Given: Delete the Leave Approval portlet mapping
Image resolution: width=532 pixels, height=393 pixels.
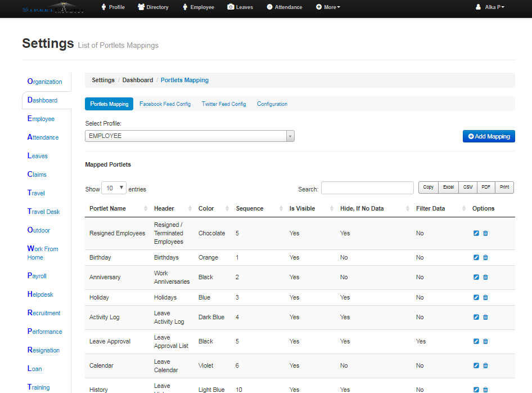Looking at the screenshot, I should click(x=485, y=341).
